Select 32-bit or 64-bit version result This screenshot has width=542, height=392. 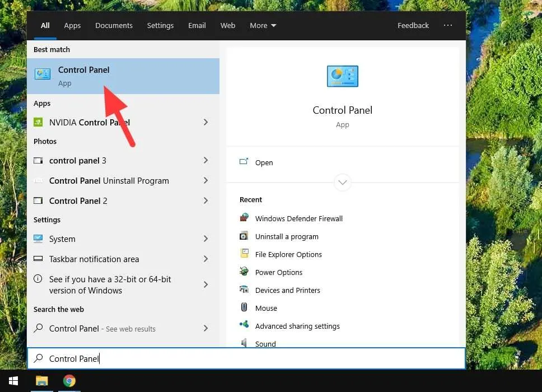coord(123,284)
